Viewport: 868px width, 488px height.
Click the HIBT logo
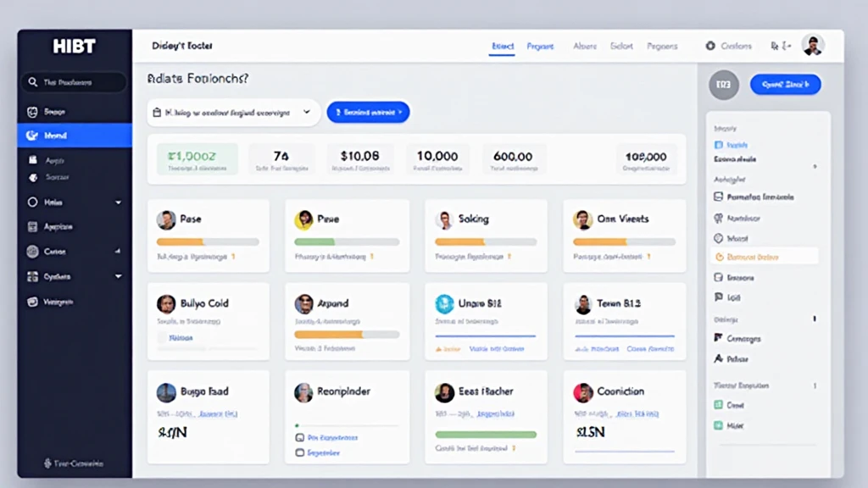pos(75,47)
